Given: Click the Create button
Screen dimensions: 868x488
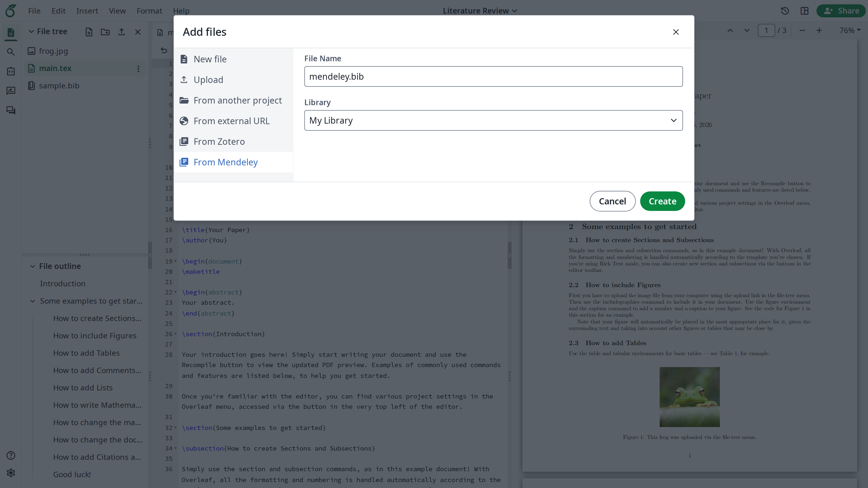Looking at the screenshot, I should click(662, 201).
